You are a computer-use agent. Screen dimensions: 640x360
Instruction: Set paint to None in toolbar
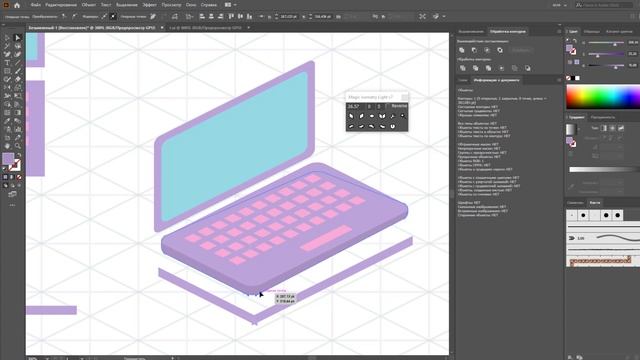coord(19,177)
